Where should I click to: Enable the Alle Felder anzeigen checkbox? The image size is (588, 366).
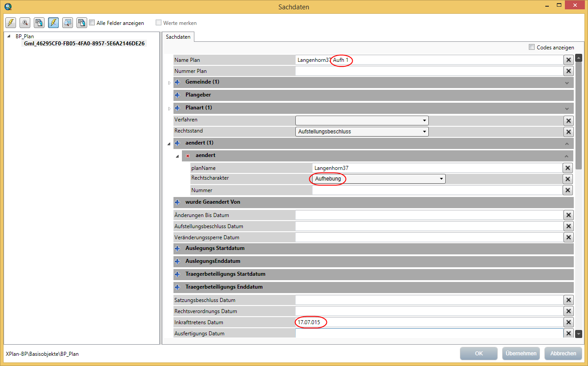coord(92,23)
